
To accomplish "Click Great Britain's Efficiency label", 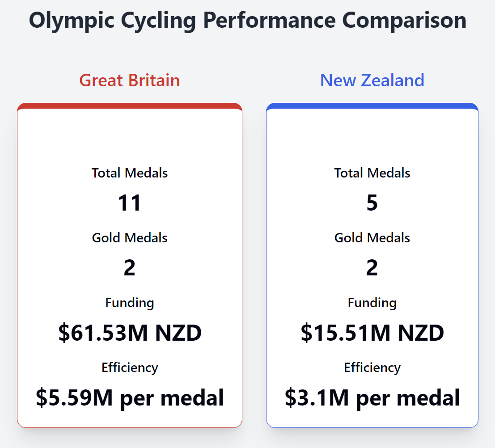I will [x=130, y=368].
